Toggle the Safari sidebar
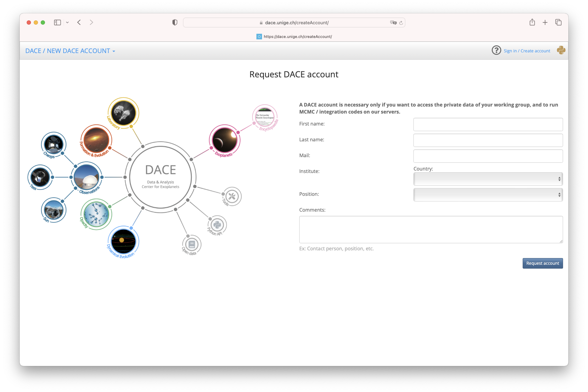This screenshot has height=392, width=588. (58, 23)
